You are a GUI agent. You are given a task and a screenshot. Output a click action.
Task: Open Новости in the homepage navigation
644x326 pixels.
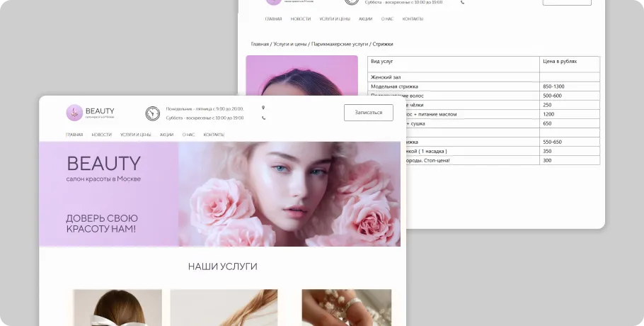(x=101, y=135)
